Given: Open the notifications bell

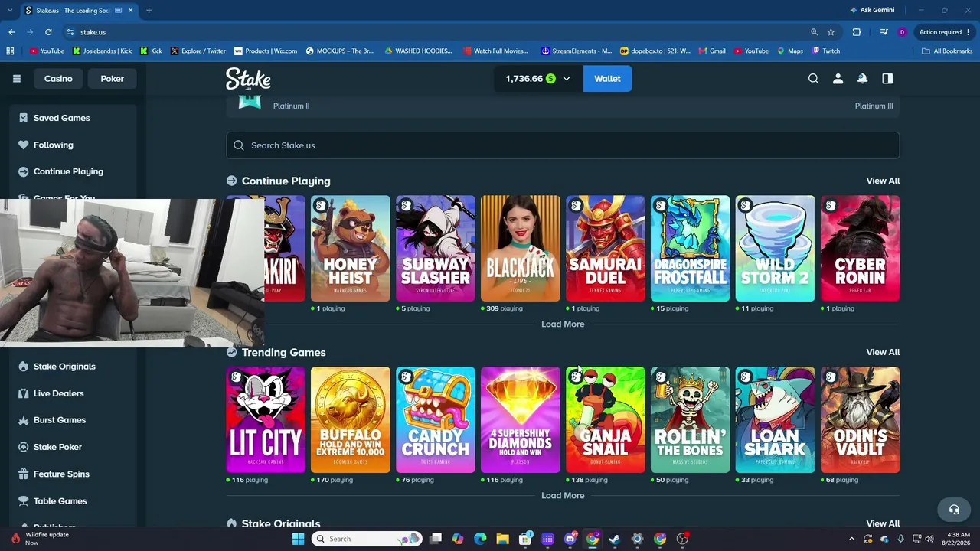Looking at the screenshot, I should [862, 79].
